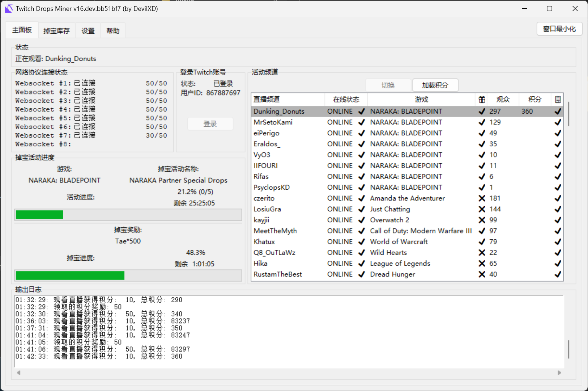This screenshot has width=588, height=391.
Task: Select the eiPerigo channel name
Action: (x=267, y=133)
